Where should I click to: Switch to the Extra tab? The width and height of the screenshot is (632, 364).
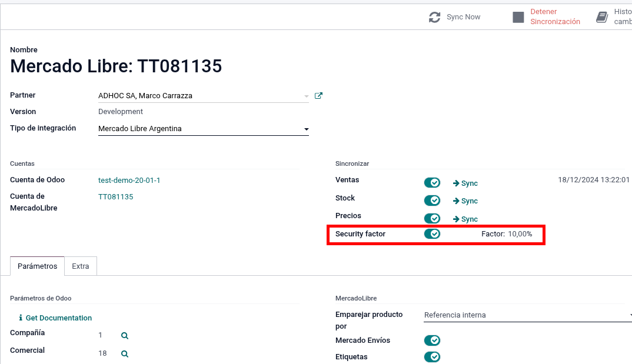(x=81, y=266)
